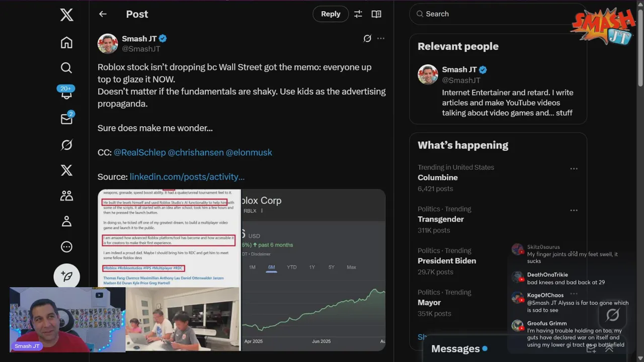
Task: Open the linkedin.com source link
Action: pyautogui.click(x=187, y=176)
